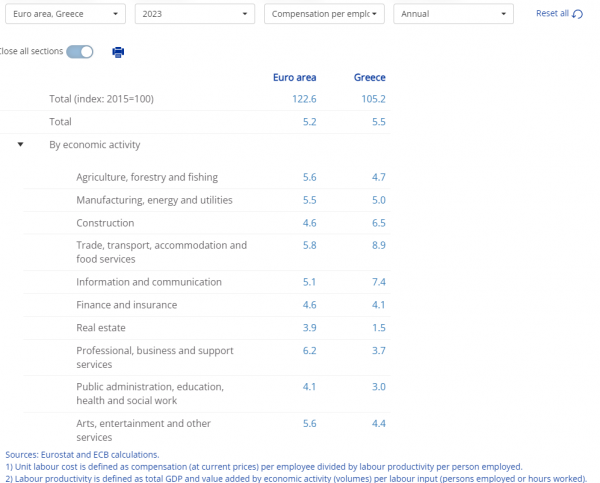Click Greece value 1.5 for Real estate
The height and width of the screenshot is (483, 600).
click(x=377, y=327)
